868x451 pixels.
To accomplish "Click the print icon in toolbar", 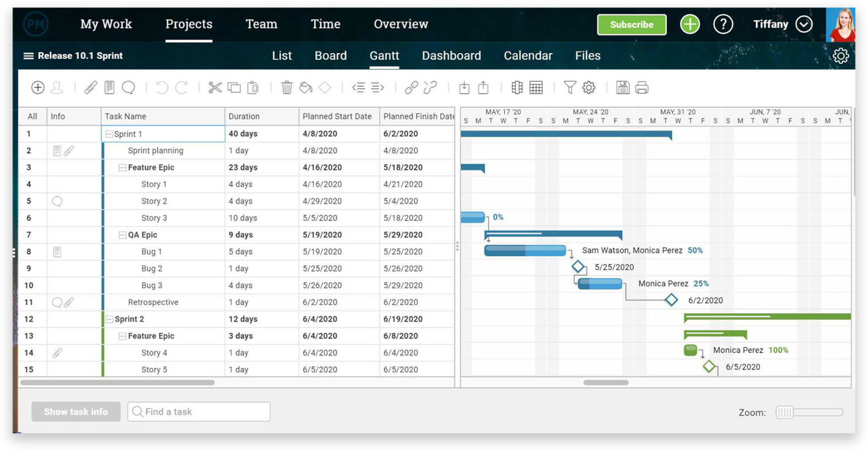I will coord(642,88).
